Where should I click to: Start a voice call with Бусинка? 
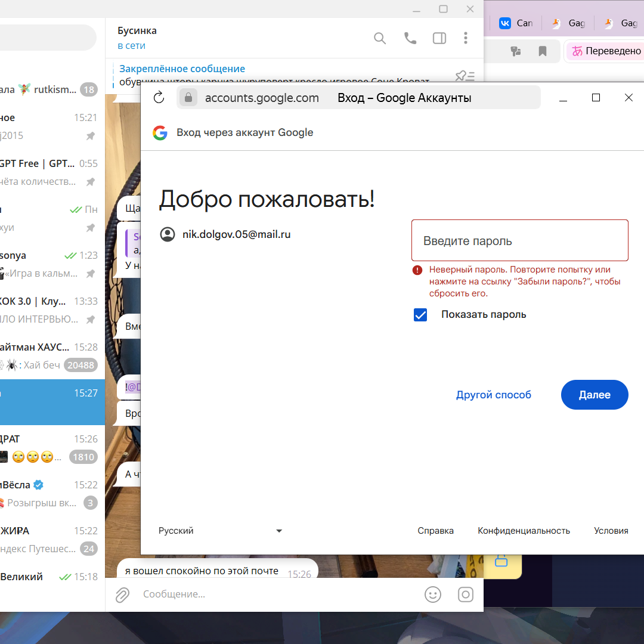pyautogui.click(x=410, y=38)
